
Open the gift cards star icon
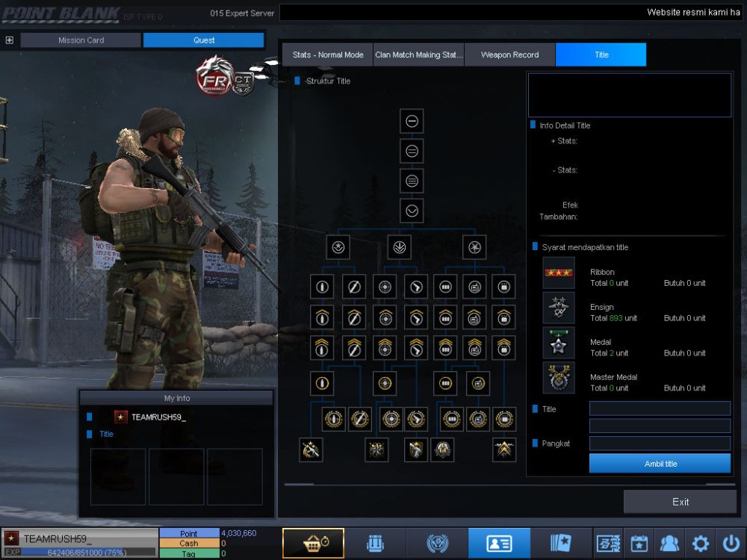click(561, 543)
